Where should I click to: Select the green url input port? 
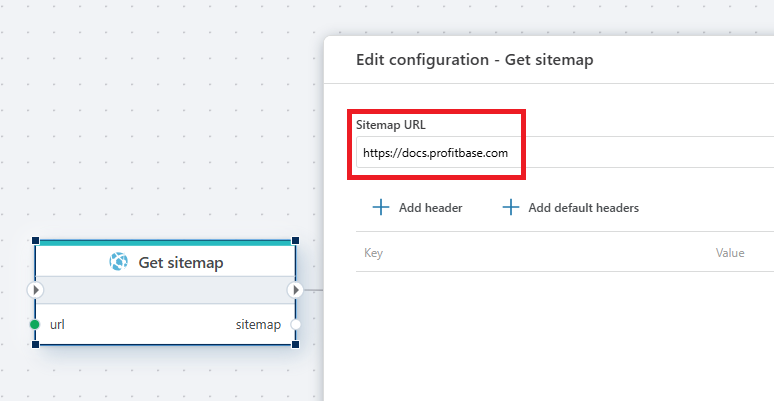click(x=35, y=324)
